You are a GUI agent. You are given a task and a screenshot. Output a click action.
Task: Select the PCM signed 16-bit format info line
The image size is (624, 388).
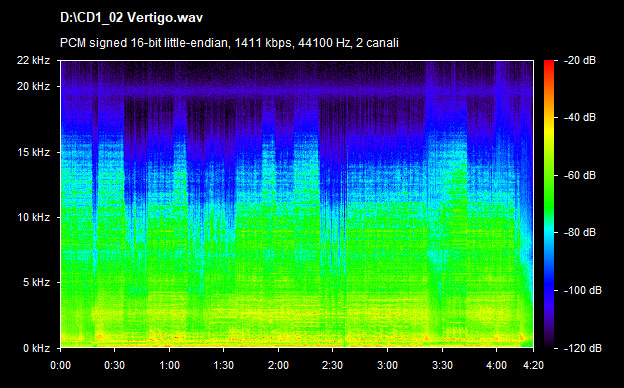(229, 43)
